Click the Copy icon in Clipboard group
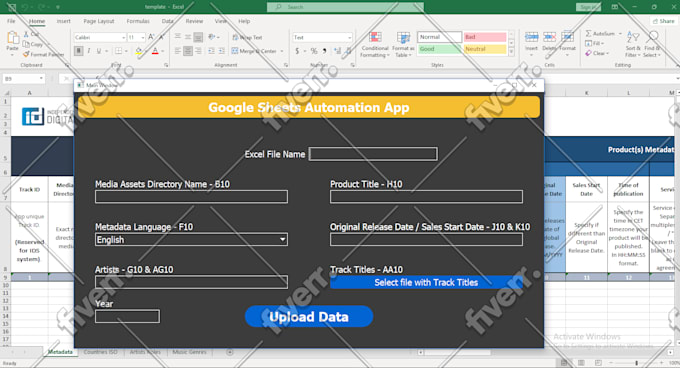Screen dimensions: 680x368 click(x=26, y=44)
